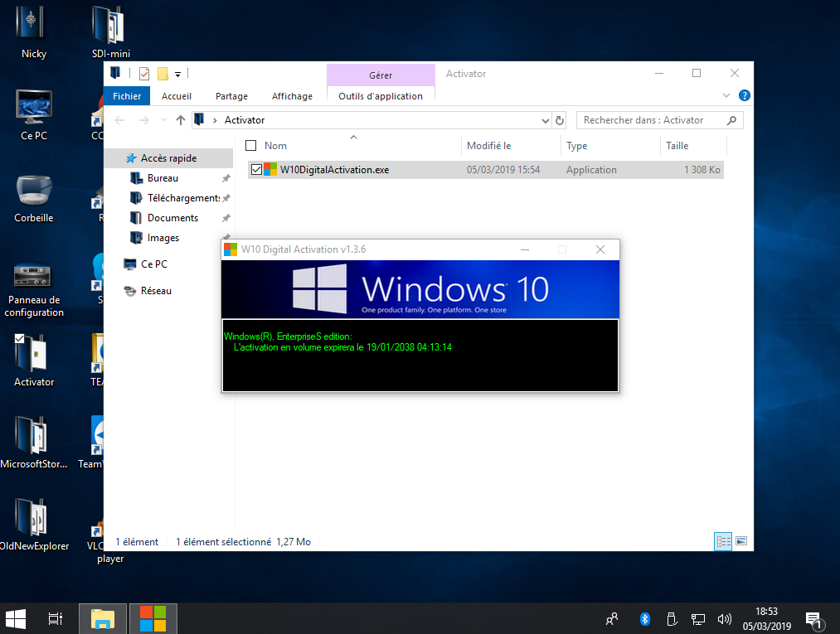840x634 pixels.
Task: Open the Outils d'application tab
Action: (381, 96)
